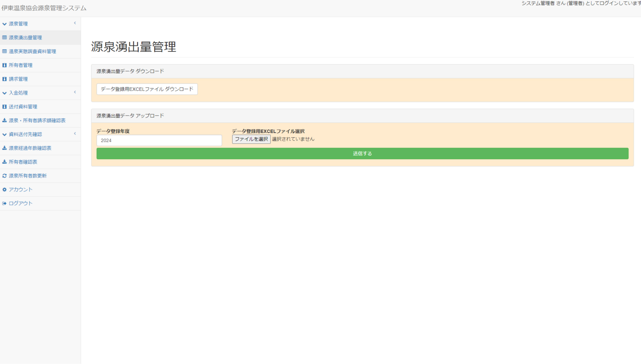Select the icon next to 送付資料管理
Image resolution: width=641 pixels, height=364 pixels.
pos(4,107)
